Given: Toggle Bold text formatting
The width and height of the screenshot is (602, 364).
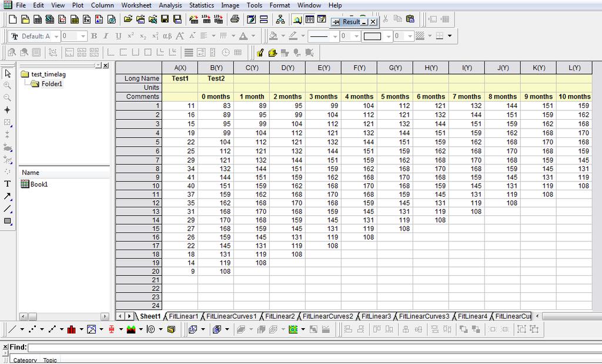Looking at the screenshot, I should tap(94, 36).
